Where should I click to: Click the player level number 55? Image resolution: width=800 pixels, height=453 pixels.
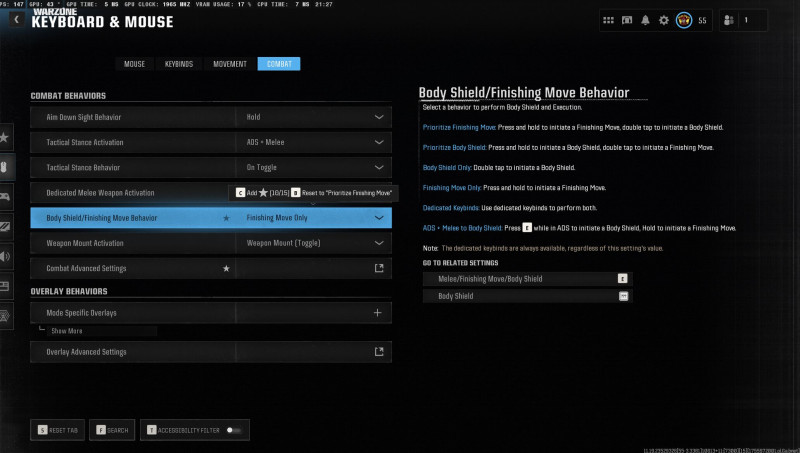pos(702,21)
